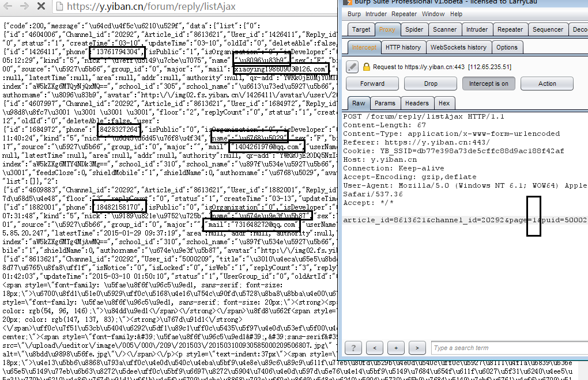Image resolution: width=588 pixels, height=380 pixels.
Task: Click the phone number 18482158170 in JSON
Action: 118,207
